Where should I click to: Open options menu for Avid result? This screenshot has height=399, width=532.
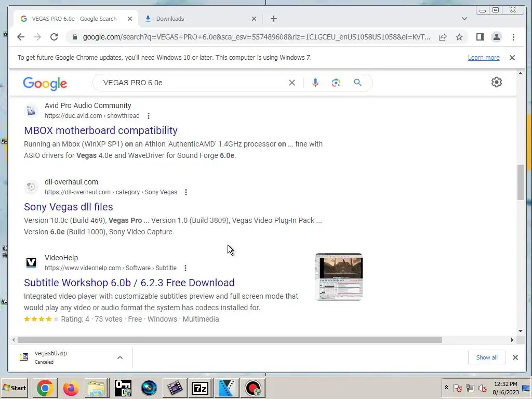click(x=148, y=116)
